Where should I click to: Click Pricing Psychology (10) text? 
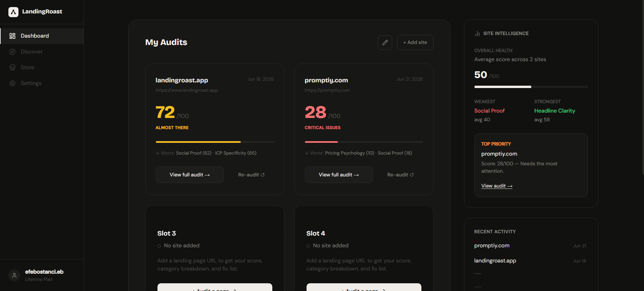point(350,153)
